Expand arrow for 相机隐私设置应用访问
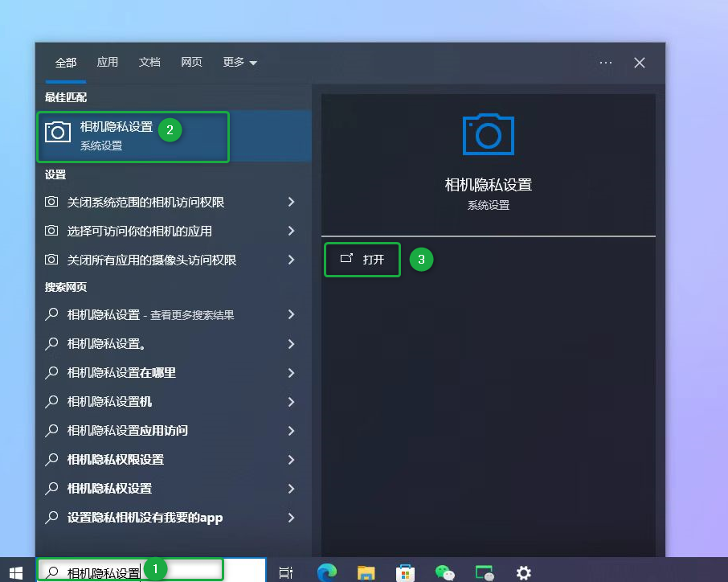 pos(291,431)
